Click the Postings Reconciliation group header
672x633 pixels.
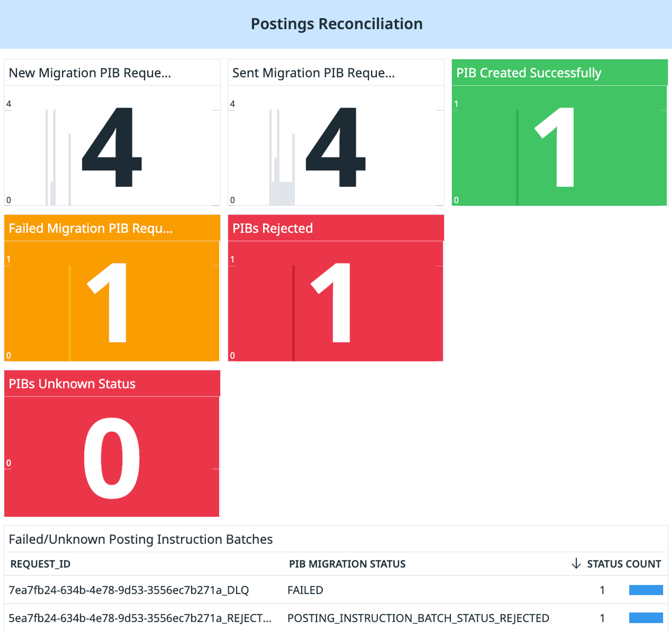(336, 24)
